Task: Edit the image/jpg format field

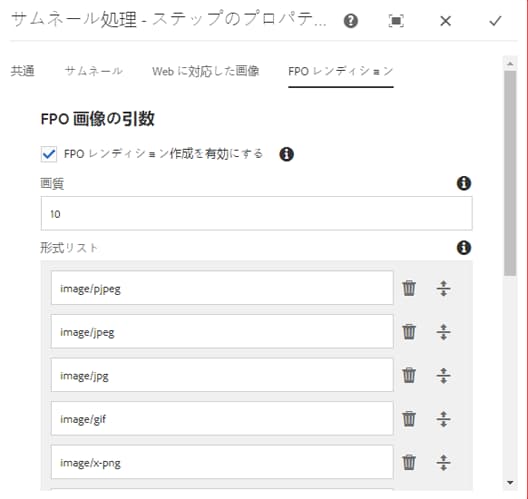Action: tap(222, 375)
